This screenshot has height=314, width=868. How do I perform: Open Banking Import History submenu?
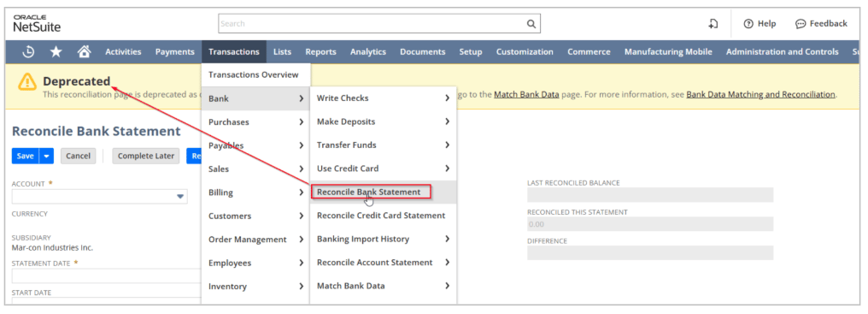(383, 239)
